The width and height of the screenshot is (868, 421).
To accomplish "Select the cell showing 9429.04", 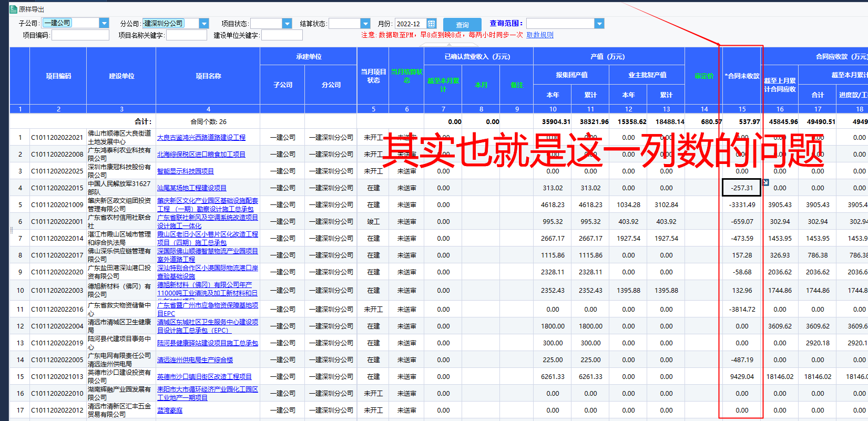I will (742, 376).
